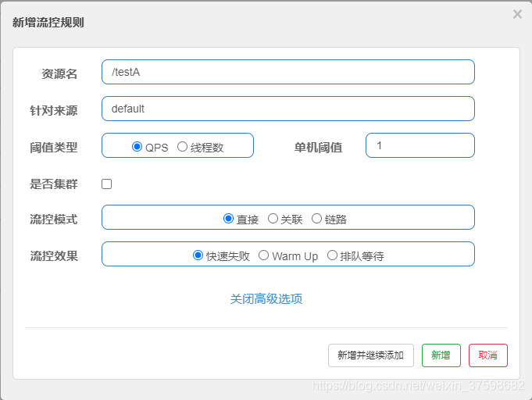
Task: Select Warm Up flow control effect
Action: 263,255
